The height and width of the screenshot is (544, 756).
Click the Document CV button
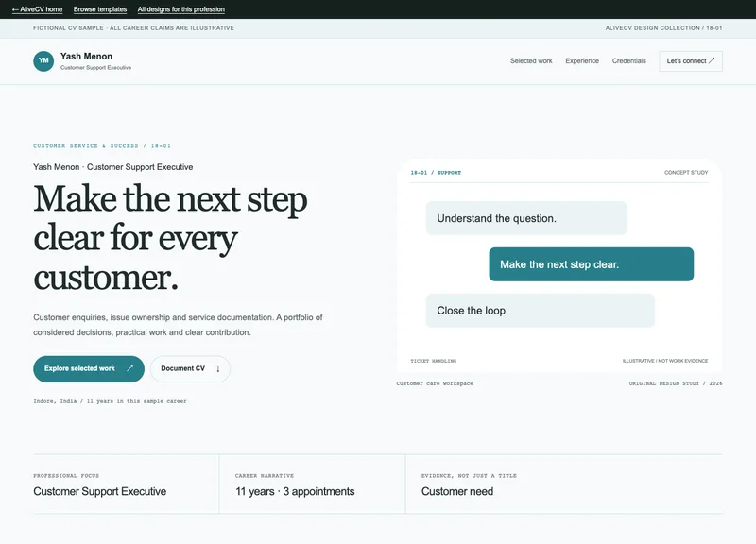pyautogui.click(x=190, y=369)
